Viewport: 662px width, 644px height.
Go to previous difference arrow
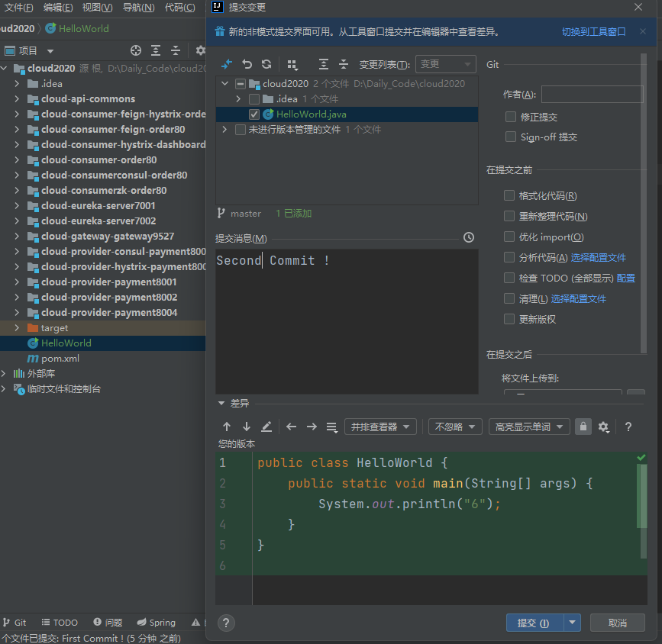coord(227,427)
